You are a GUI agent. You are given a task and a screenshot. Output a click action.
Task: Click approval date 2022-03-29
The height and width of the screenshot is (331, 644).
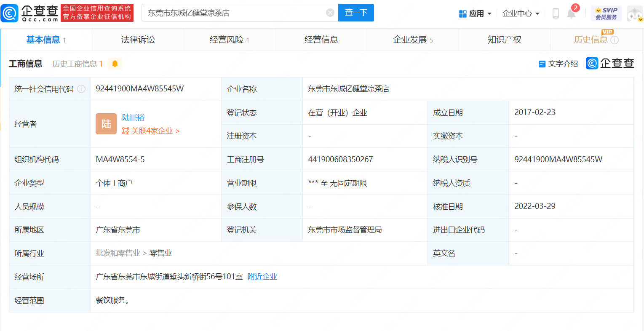pos(535,206)
